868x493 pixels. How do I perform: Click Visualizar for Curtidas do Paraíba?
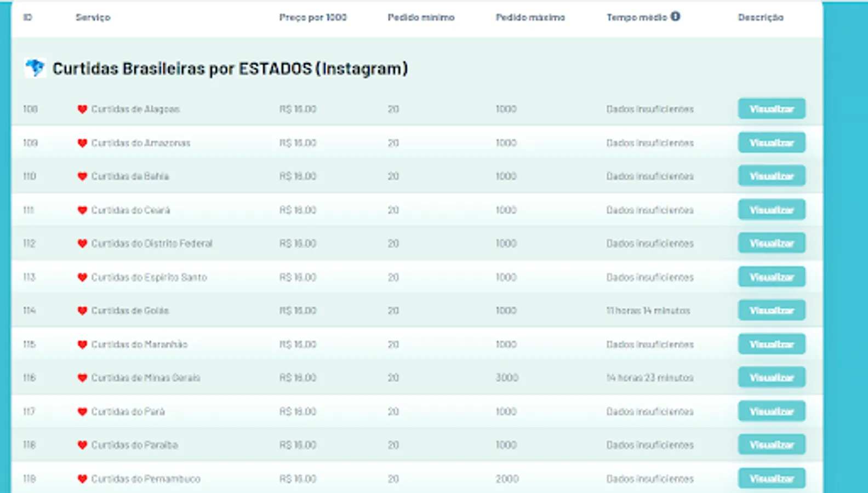[x=772, y=444]
